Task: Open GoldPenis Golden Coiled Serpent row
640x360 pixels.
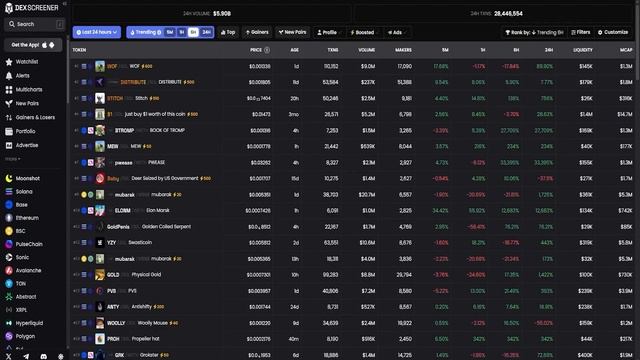Action: tap(353, 227)
